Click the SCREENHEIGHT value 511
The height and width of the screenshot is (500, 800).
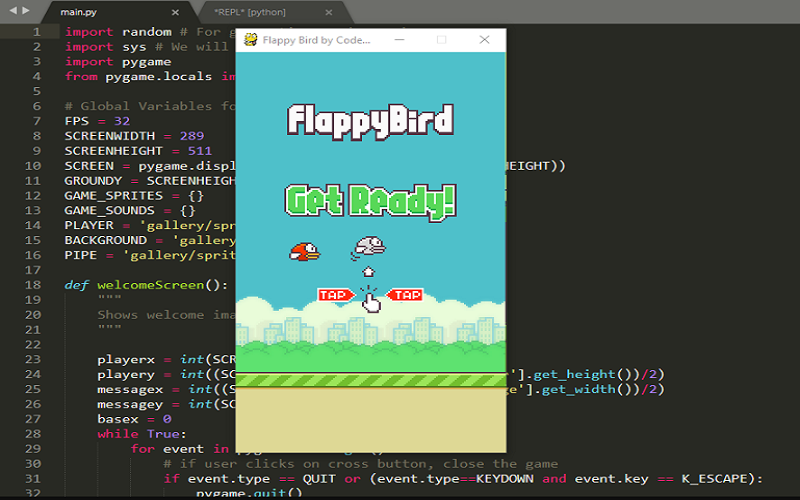point(199,151)
